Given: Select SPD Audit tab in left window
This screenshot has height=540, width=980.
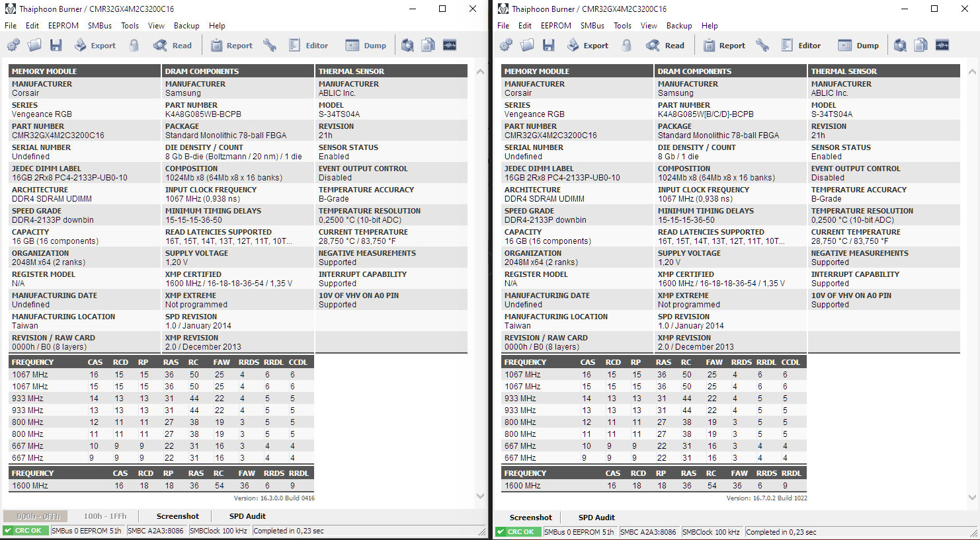Looking at the screenshot, I should pos(247,516).
